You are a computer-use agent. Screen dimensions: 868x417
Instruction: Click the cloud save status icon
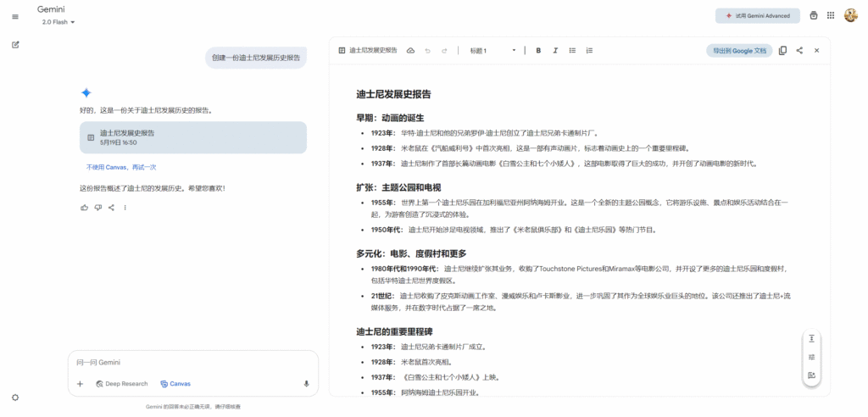pyautogui.click(x=411, y=50)
